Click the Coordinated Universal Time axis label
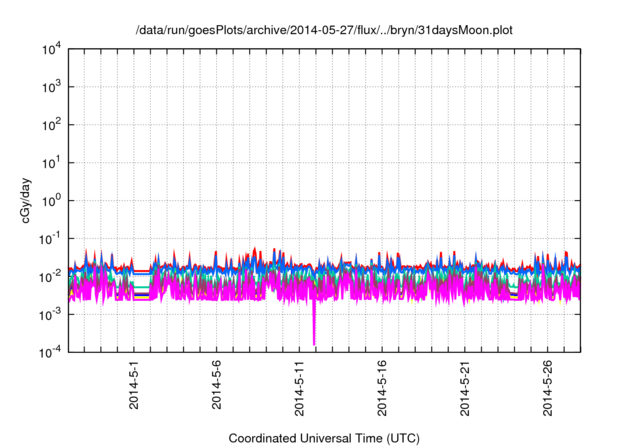The width and height of the screenshot is (640, 448). coord(323,438)
